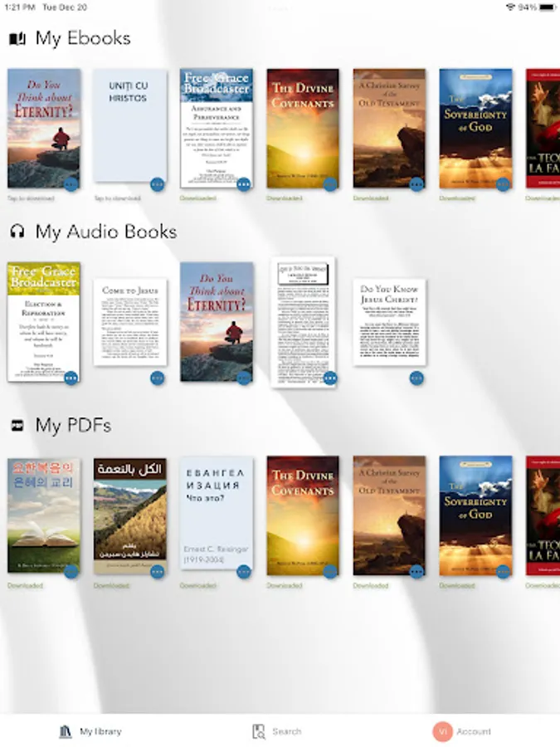Click the My Audio Books heading
The image size is (560, 747).
pyautogui.click(x=106, y=232)
